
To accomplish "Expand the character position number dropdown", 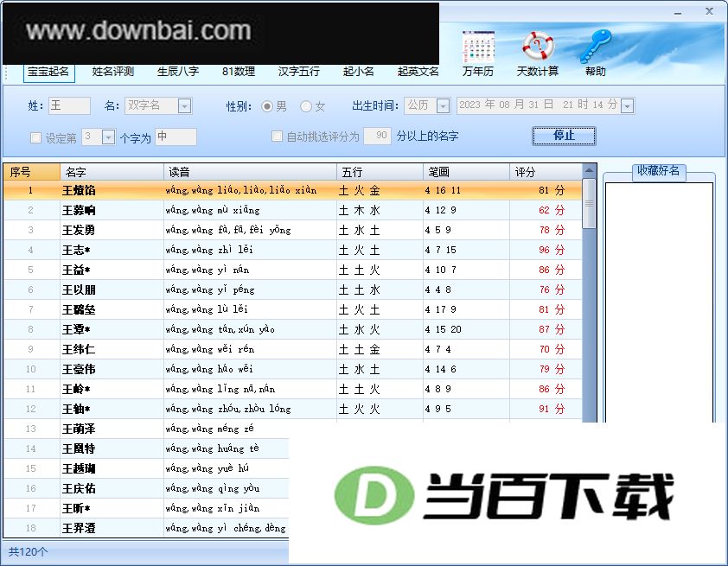I will point(108,137).
